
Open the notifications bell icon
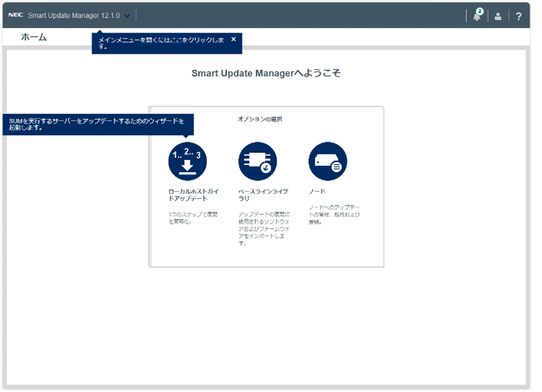(476, 16)
